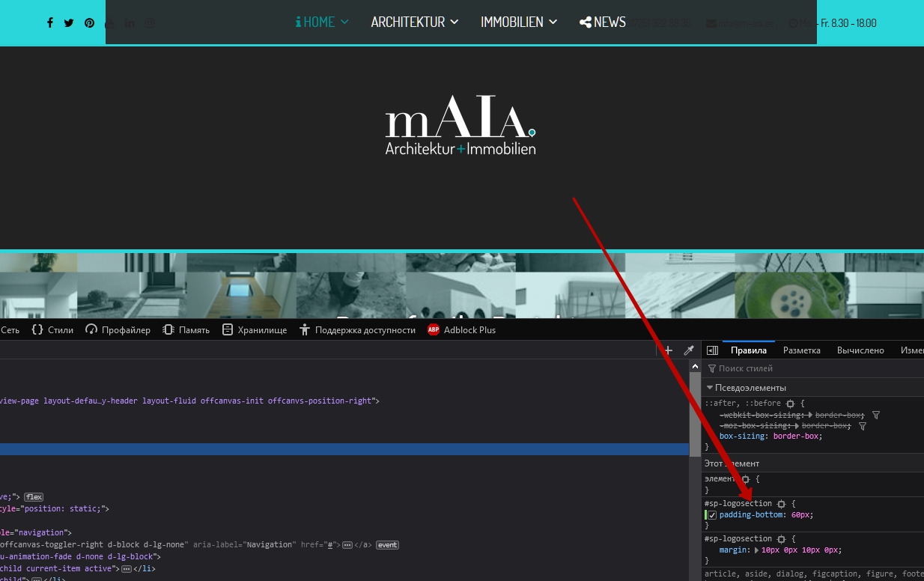Open the Twitter social icon link

coord(69,22)
